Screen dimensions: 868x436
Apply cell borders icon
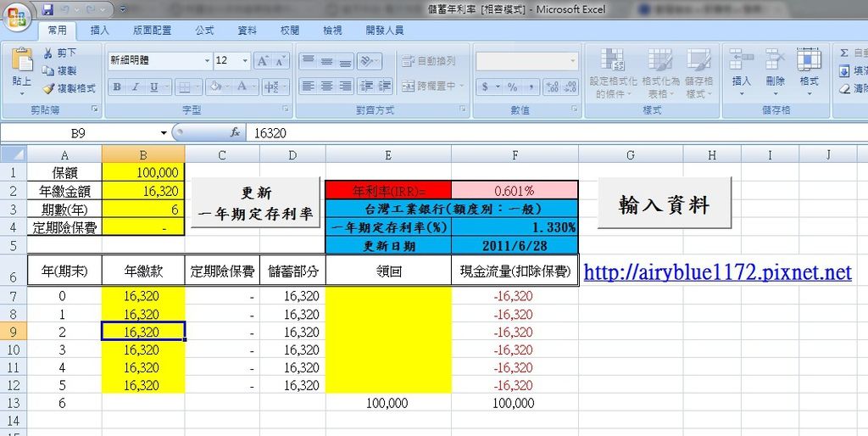point(184,87)
